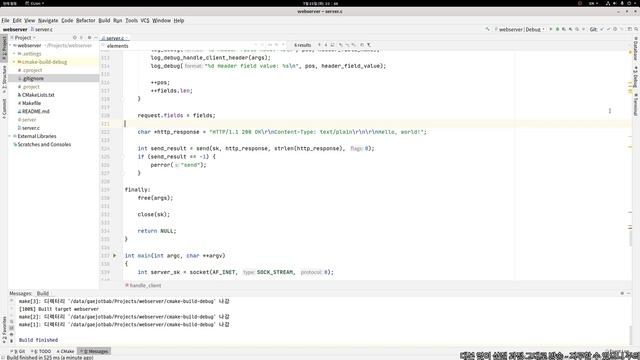Click the Git update project checkmark icon
Image resolution: width=640 pixels, height=360 pixels.
(602, 29)
